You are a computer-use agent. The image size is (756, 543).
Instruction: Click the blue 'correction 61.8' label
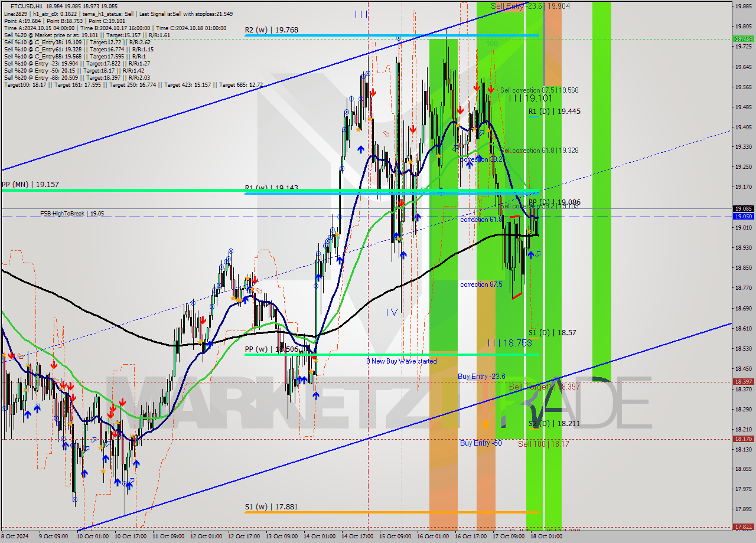[x=481, y=220]
